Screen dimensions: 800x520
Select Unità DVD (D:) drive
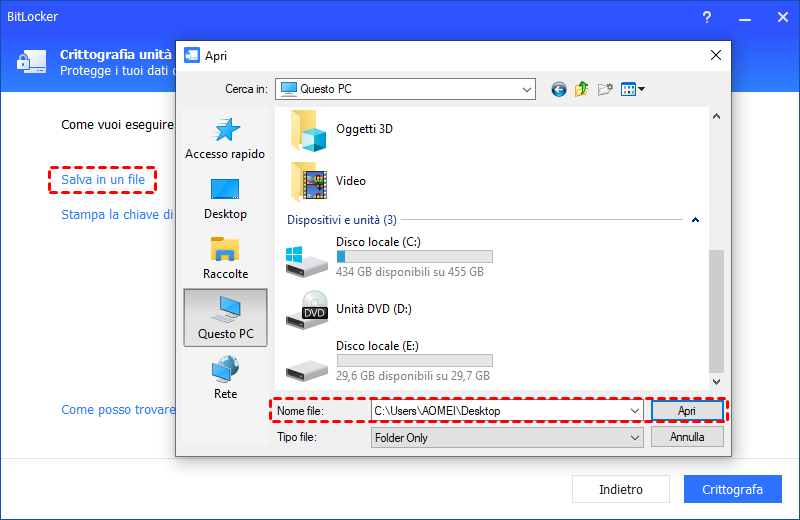[349, 310]
